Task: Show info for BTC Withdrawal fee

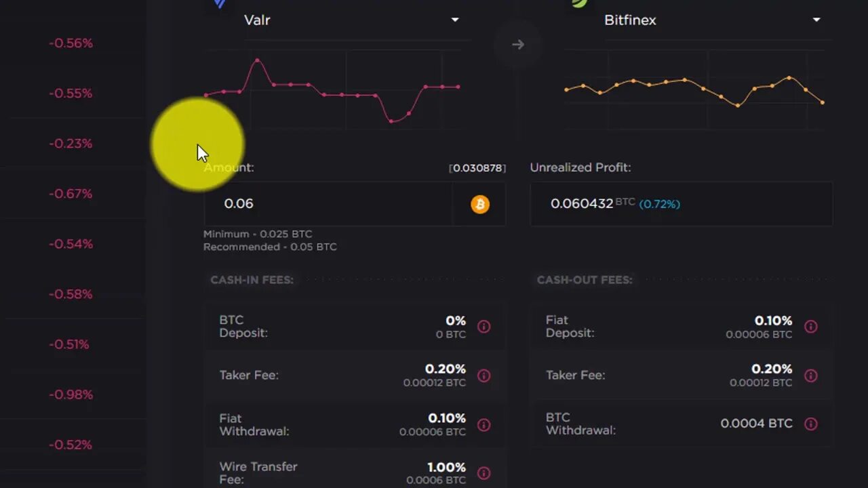Action: point(810,424)
